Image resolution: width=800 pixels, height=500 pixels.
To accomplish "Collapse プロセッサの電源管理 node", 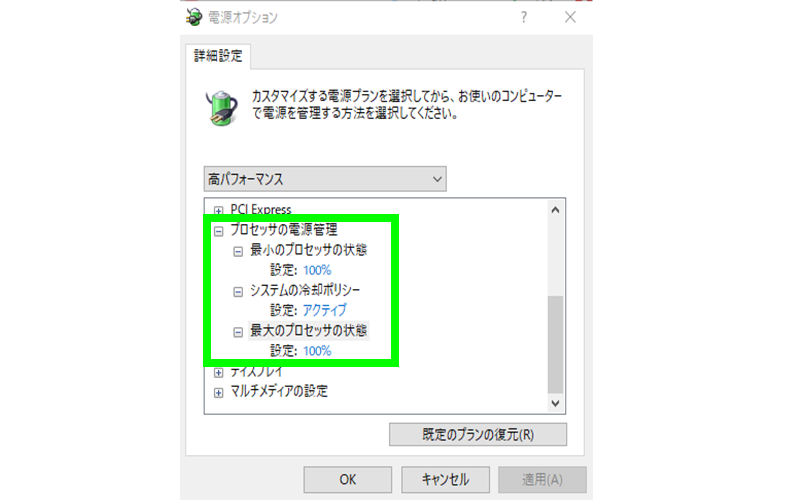I will coord(218,231).
